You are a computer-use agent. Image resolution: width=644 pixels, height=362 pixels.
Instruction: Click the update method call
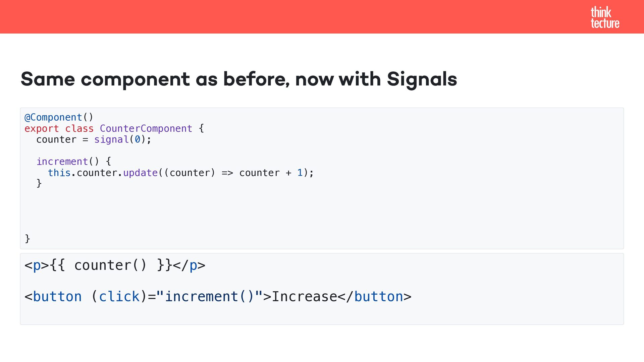click(140, 173)
